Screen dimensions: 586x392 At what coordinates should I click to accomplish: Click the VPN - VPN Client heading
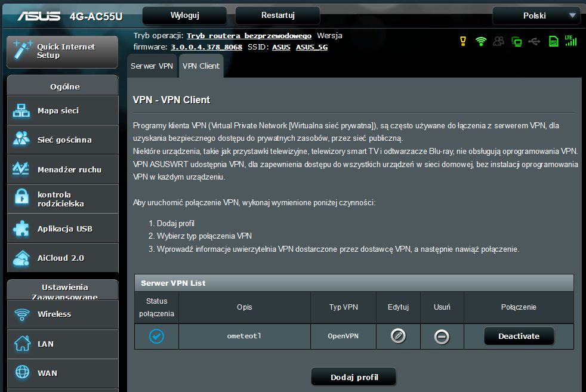[x=171, y=100]
